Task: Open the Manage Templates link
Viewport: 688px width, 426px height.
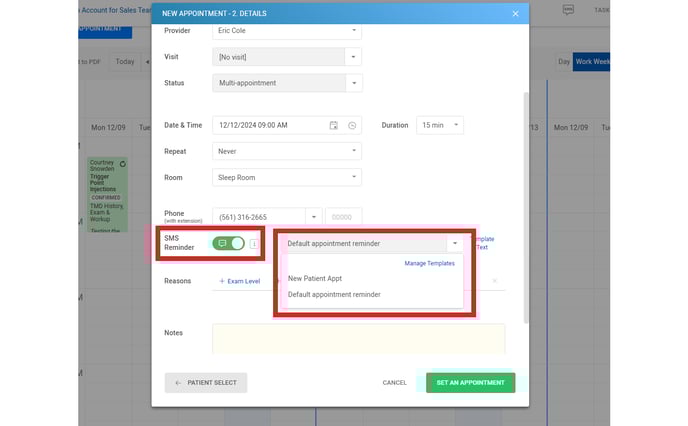Action: (429, 263)
